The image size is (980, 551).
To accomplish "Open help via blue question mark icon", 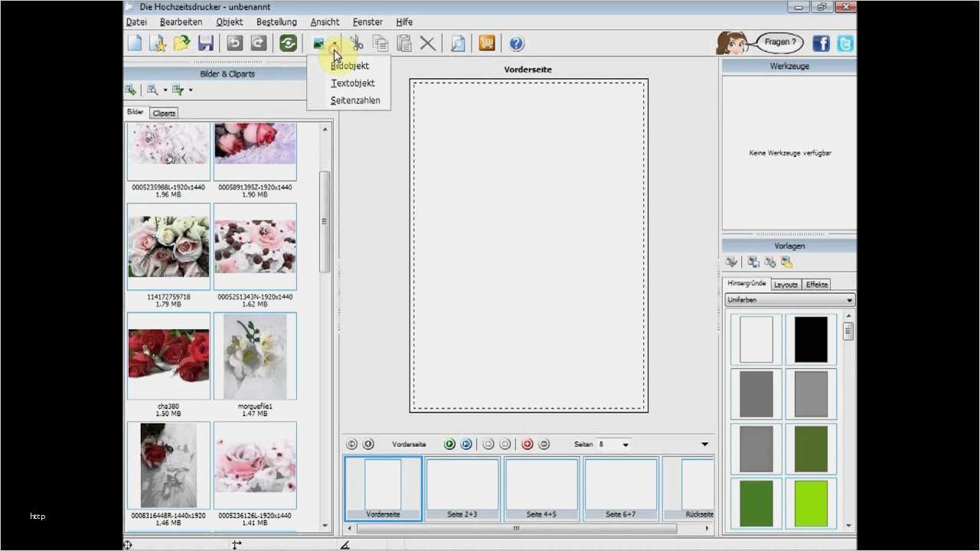I will [517, 44].
